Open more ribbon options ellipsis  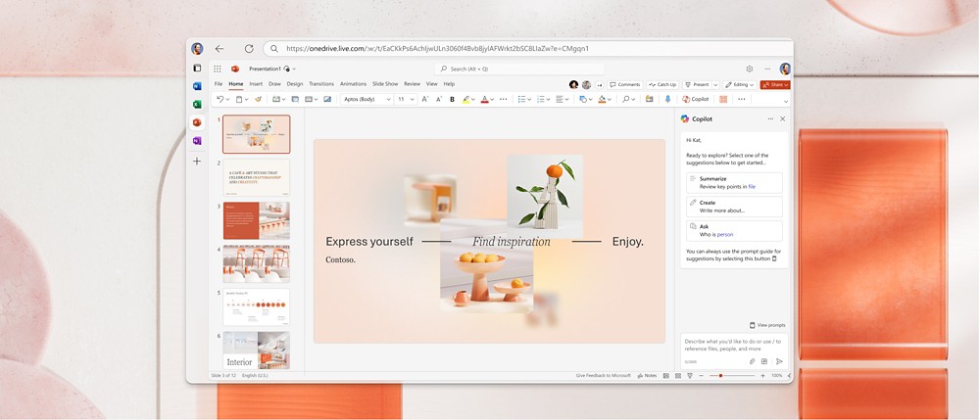742,99
